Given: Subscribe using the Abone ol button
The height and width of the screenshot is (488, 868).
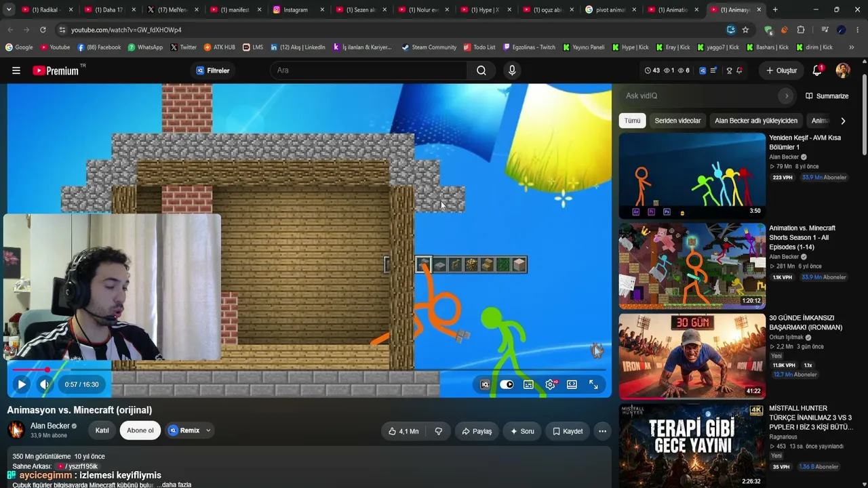Looking at the screenshot, I should (x=140, y=430).
